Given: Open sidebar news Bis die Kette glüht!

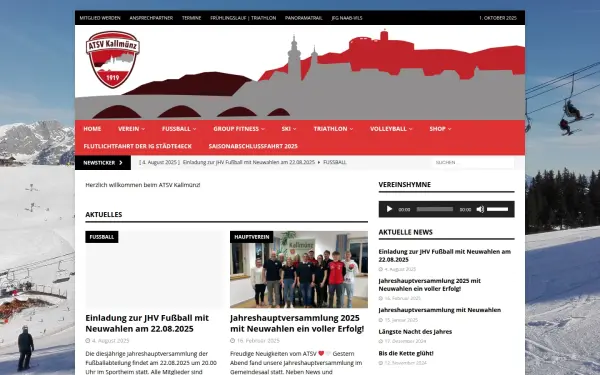Looking at the screenshot, I should [x=406, y=353].
